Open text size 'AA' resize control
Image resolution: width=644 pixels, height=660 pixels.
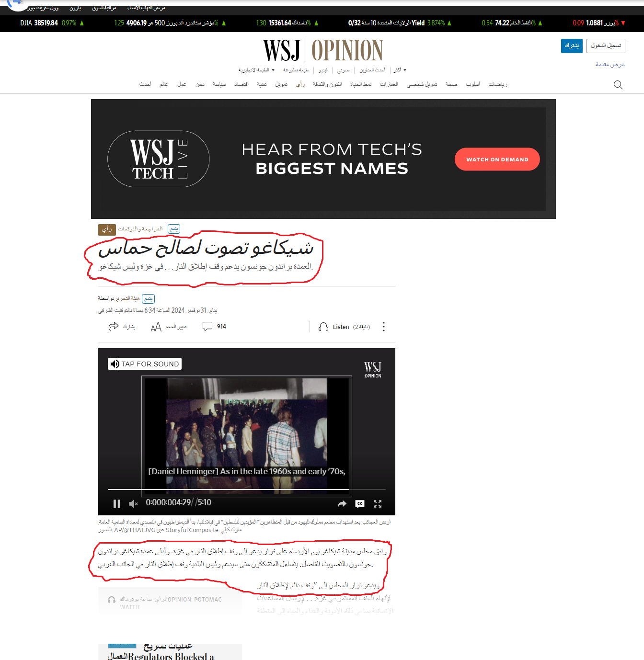156,327
